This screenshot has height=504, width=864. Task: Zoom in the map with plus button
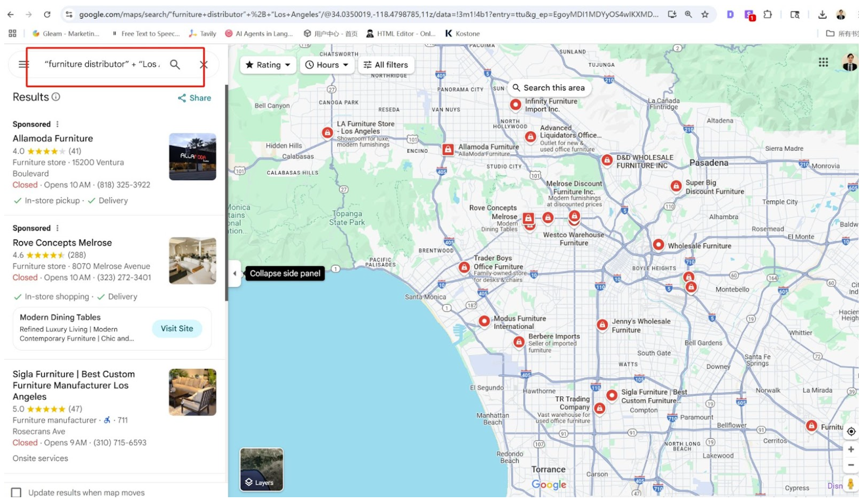point(850,449)
